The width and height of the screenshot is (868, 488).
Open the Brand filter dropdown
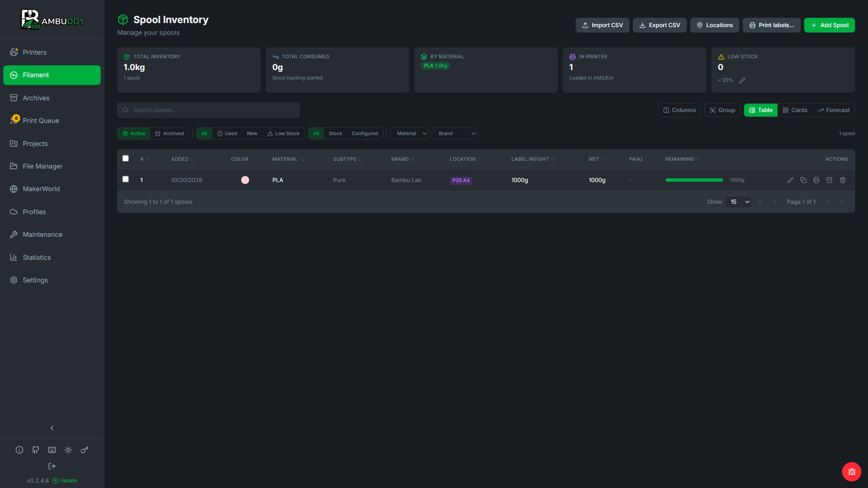(455, 134)
